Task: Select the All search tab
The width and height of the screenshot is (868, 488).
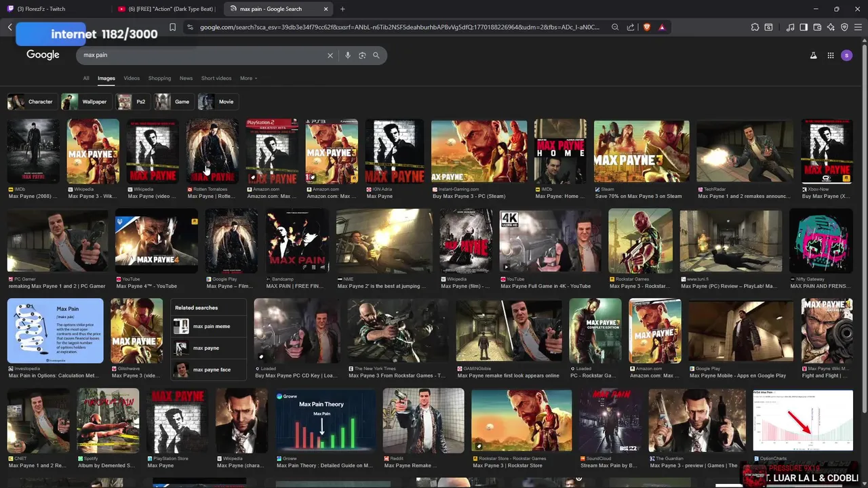Action: (x=86, y=78)
